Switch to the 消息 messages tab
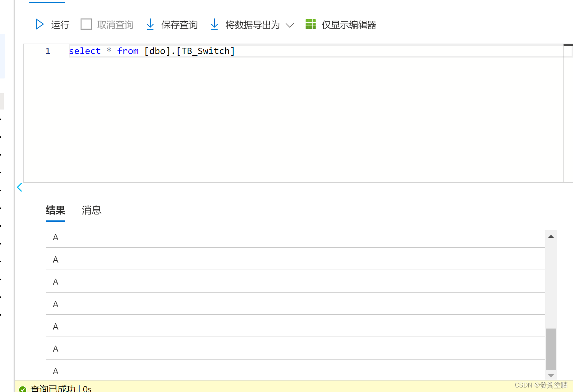The height and width of the screenshot is (392, 573). tap(92, 210)
